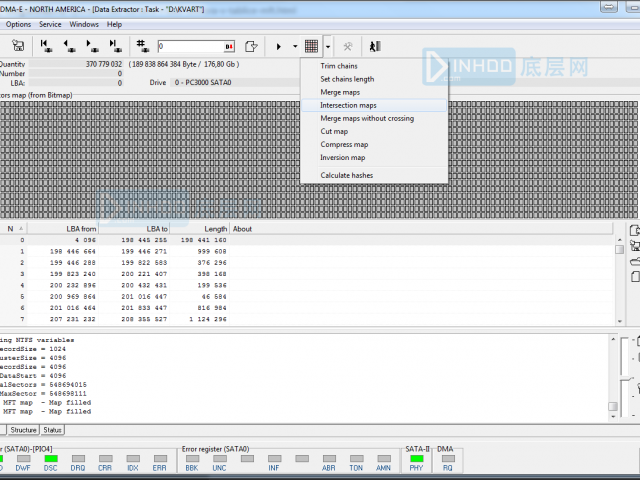
Task: Switch to the Structure tab
Action: coord(23,430)
